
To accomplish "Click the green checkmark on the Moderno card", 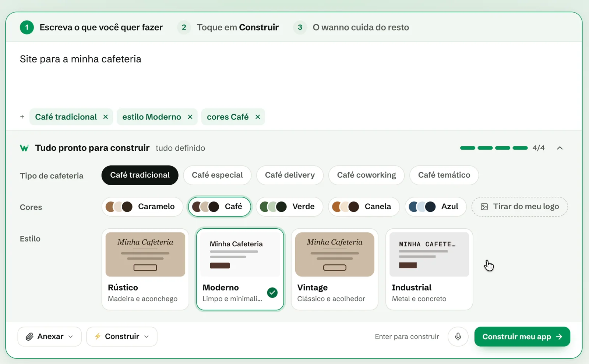I will (272, 293).
